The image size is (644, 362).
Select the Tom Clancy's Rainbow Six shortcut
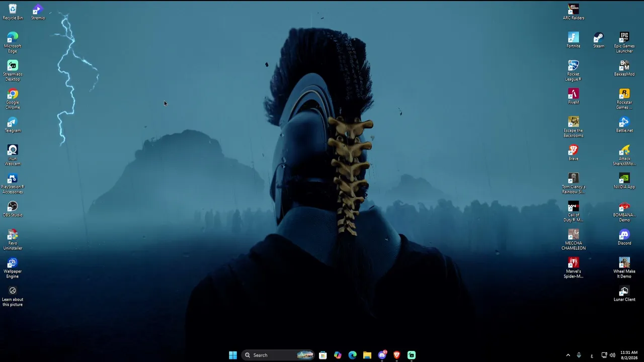[x=574, y=184]
